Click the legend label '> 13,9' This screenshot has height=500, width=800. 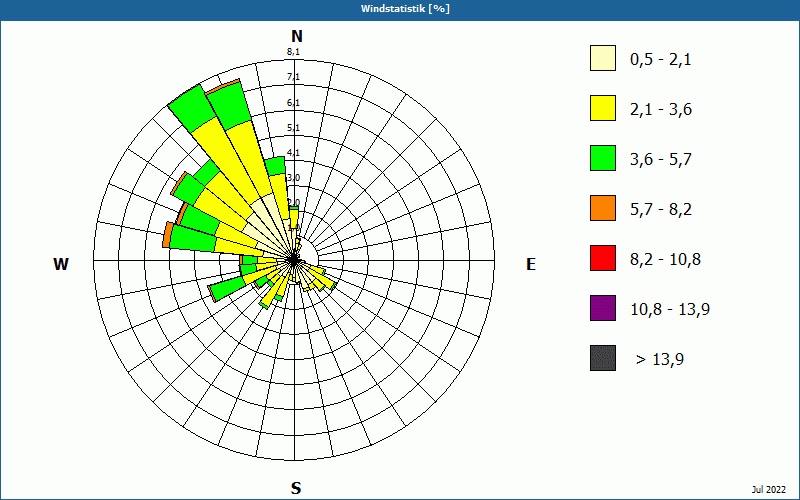click(660, 360)
